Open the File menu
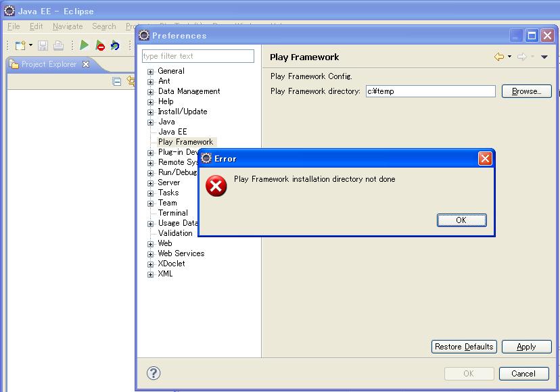Screen dimensions: 560x392 14,26
